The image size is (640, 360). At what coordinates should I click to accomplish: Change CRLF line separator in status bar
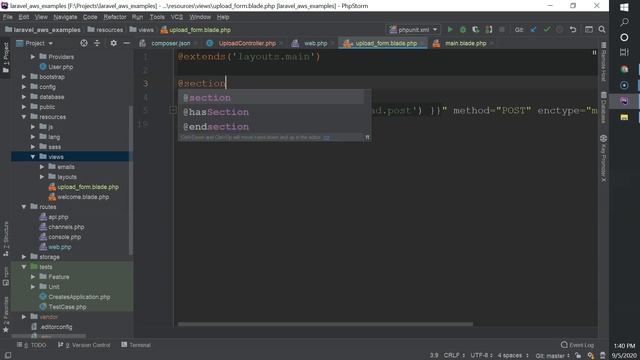point(454,356)
